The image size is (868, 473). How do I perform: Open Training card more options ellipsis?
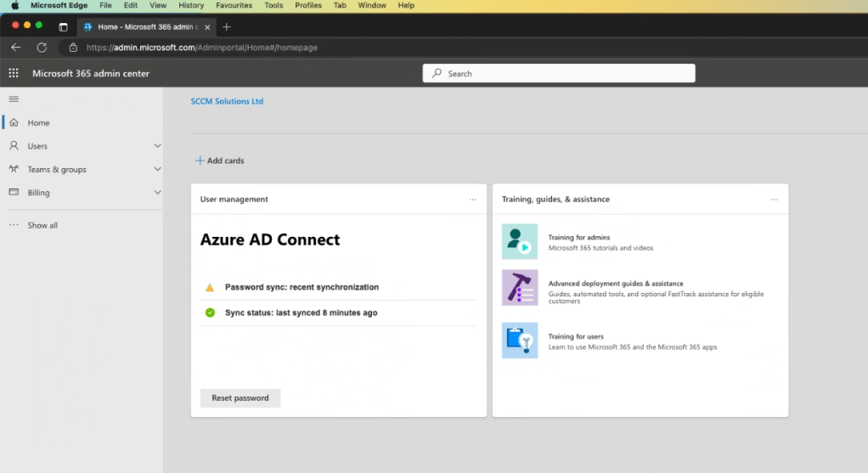click(774, 200)
